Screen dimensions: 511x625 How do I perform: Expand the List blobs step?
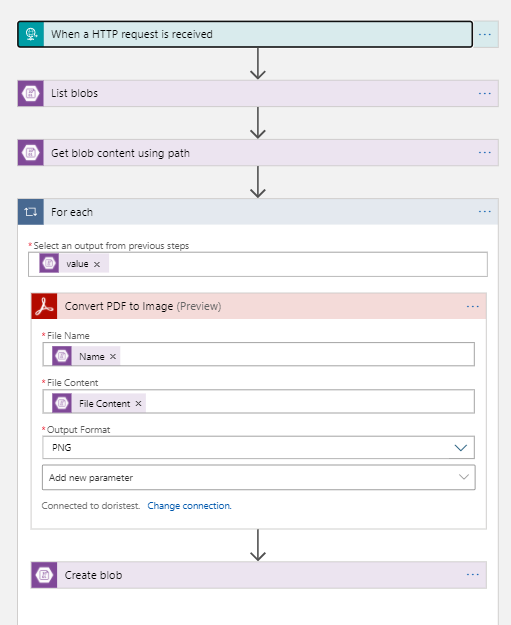click(258, 93)
